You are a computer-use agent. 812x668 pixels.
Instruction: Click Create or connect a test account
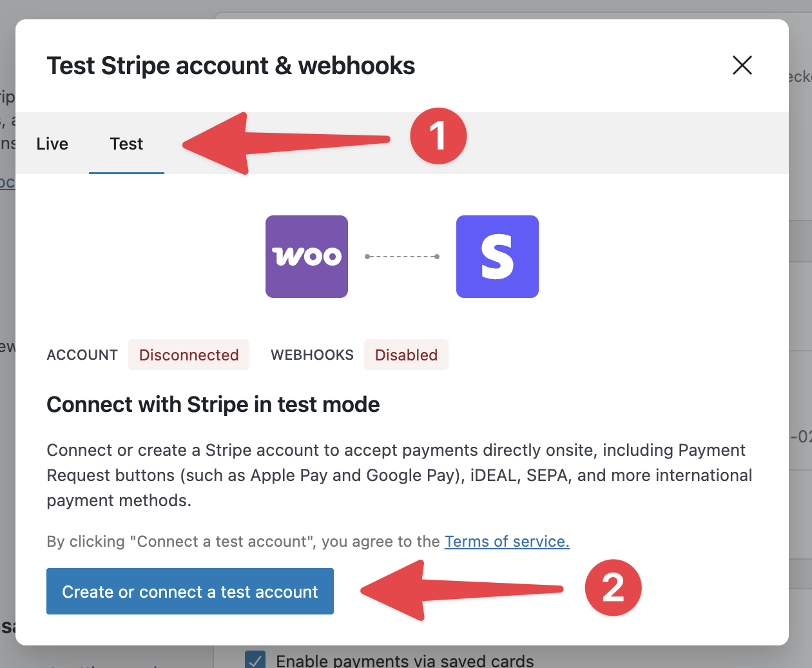tap(190, 591)
